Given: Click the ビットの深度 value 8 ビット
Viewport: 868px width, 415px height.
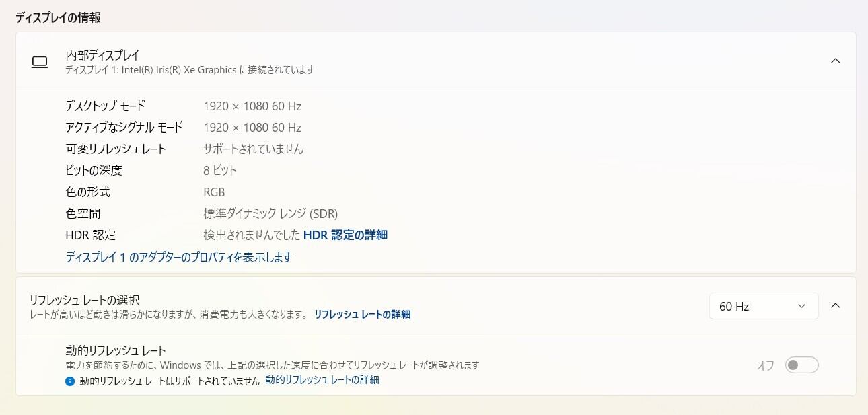Looking at the screenshot, I should pos(220,170).
